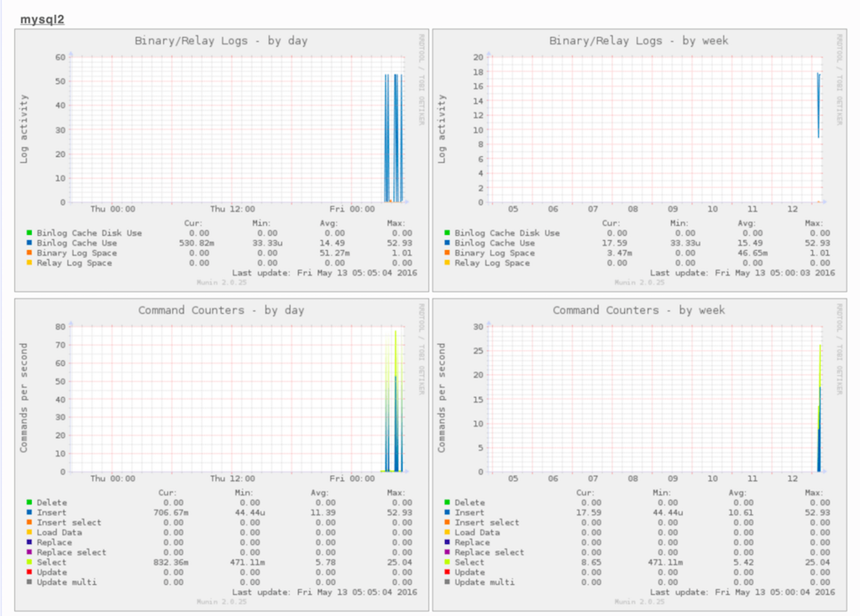Click purple Replace select swatch in by-week Counters
The image size is (860, 616).
(x=447, y=551)
